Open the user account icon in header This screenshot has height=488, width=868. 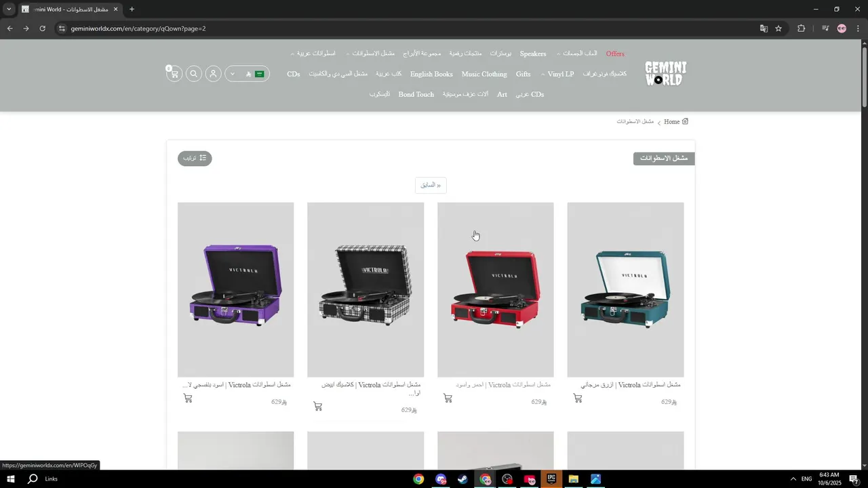click(x=213, y=74)
